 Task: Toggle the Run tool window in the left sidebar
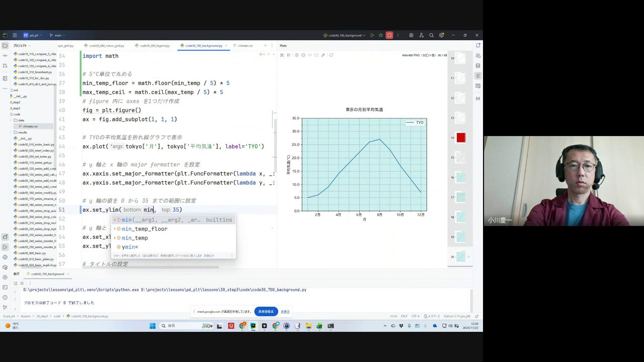(5, 247)
